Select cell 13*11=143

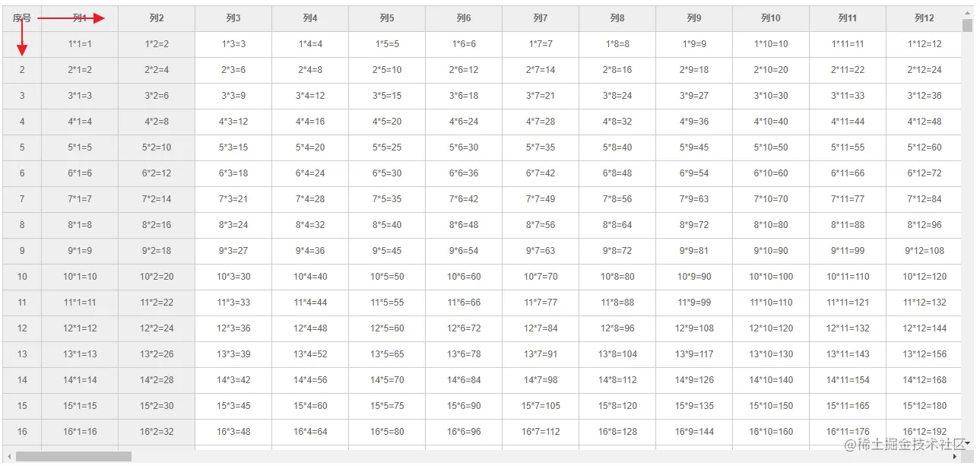(x=848, y=354)
